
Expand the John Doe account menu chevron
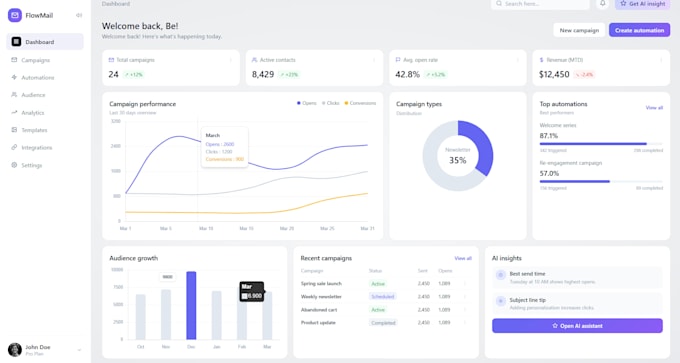click(79, 350)
